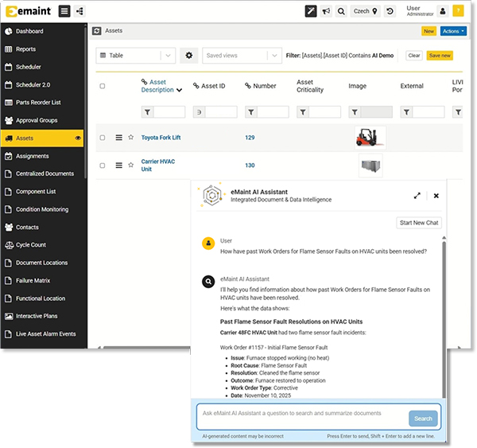Open the hierarchy tree icon
Image resolution: width=477 pixels, height=448 pixels.
[x=79, y=11]
